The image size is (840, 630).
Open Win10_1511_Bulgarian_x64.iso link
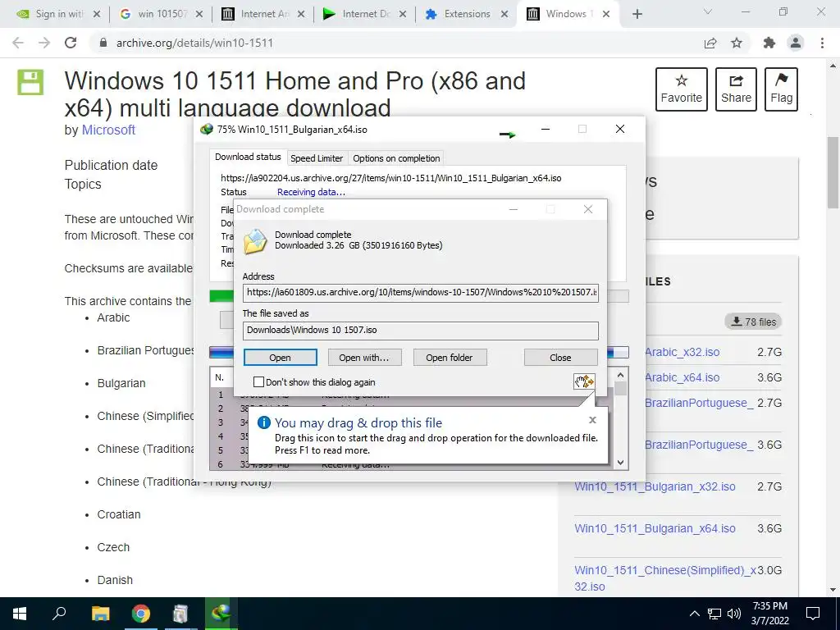click(x=655, y=528)
